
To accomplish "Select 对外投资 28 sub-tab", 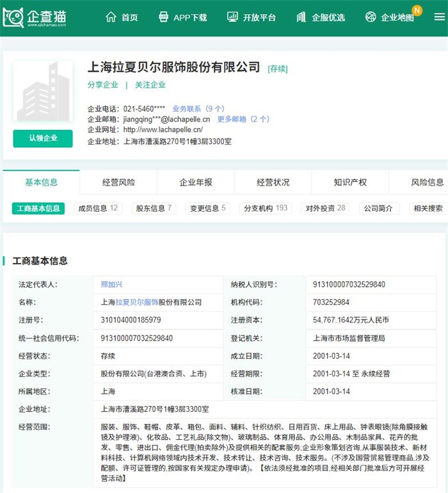I will click(x=325, y=208).
